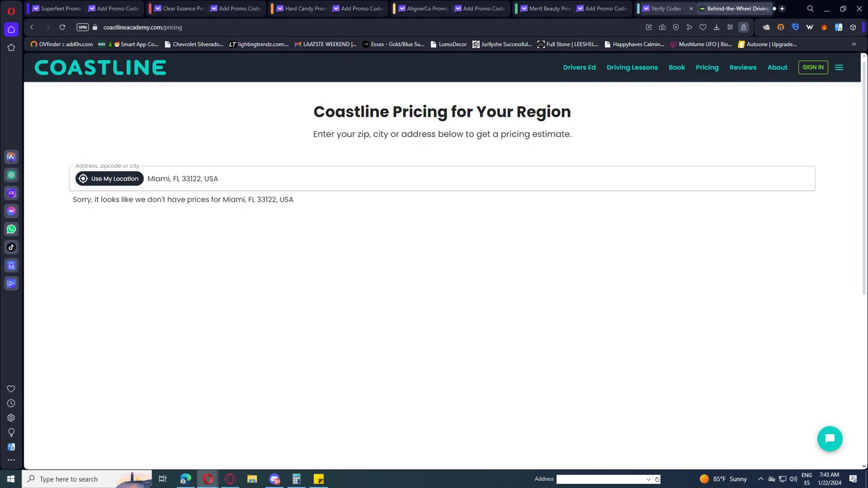Toggle the VPN badge in the address bar
The height and width of the screenshot is (488, 868).
pyautogui.click(x=83, y=27)
